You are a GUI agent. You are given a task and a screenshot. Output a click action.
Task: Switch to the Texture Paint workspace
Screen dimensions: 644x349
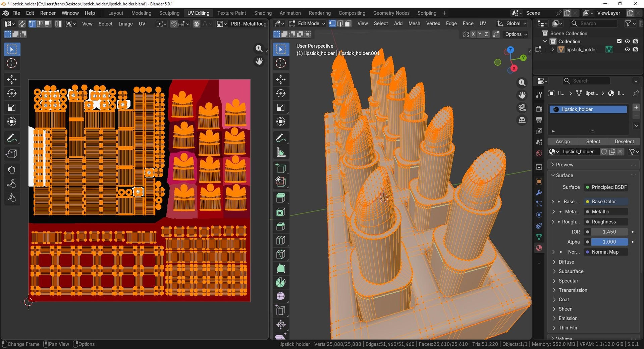click(231, 13)
